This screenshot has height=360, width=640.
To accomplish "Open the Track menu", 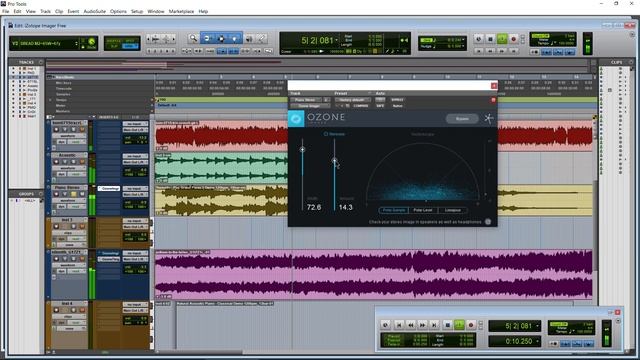I will coord(45,11).
